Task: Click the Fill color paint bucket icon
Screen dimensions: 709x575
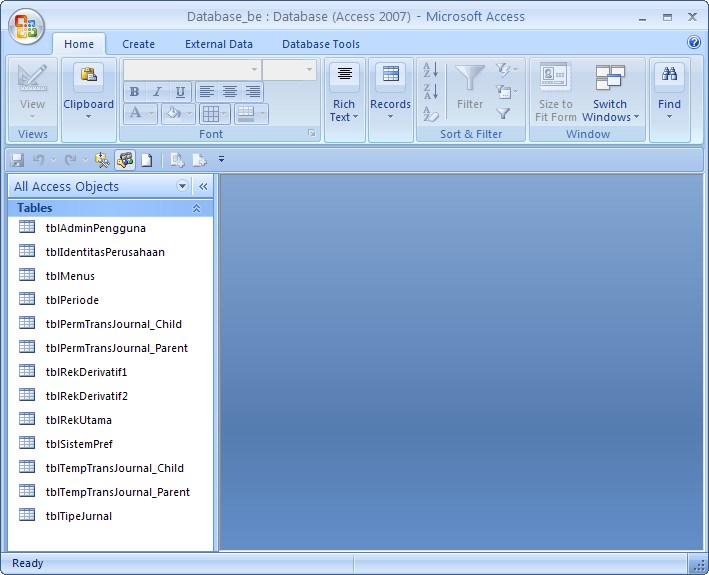Action: coord(174,113)
